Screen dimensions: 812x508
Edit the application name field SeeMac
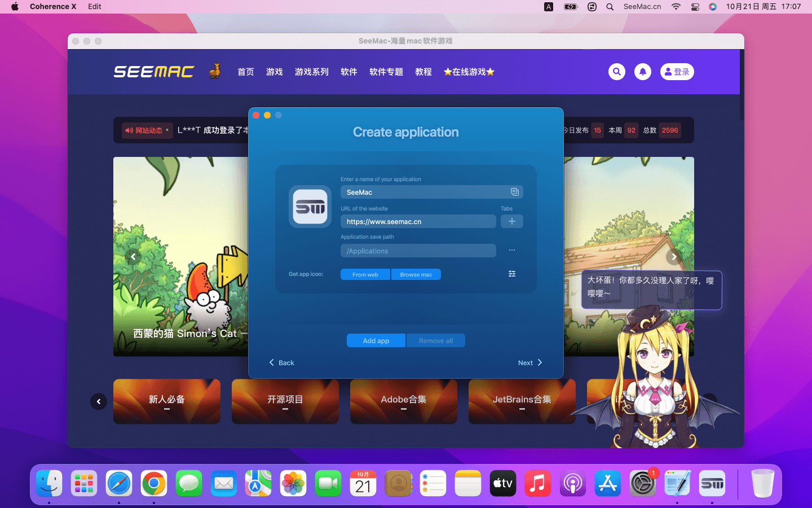click(x=432, y=192)
